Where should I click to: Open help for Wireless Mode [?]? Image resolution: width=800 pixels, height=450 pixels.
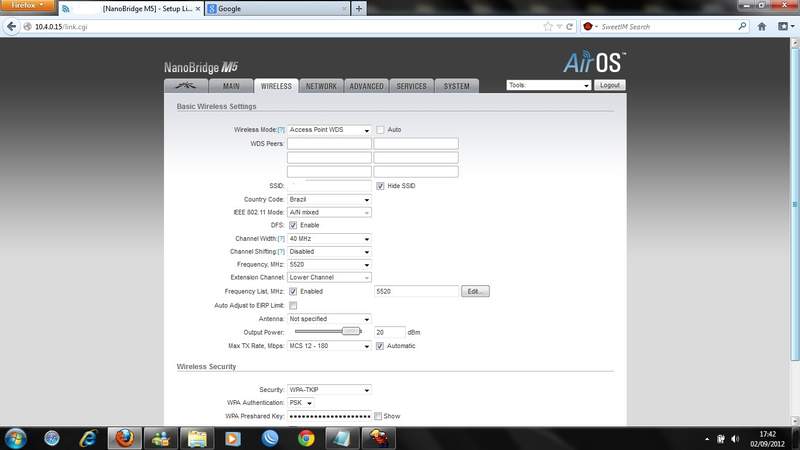pos(281,130)
